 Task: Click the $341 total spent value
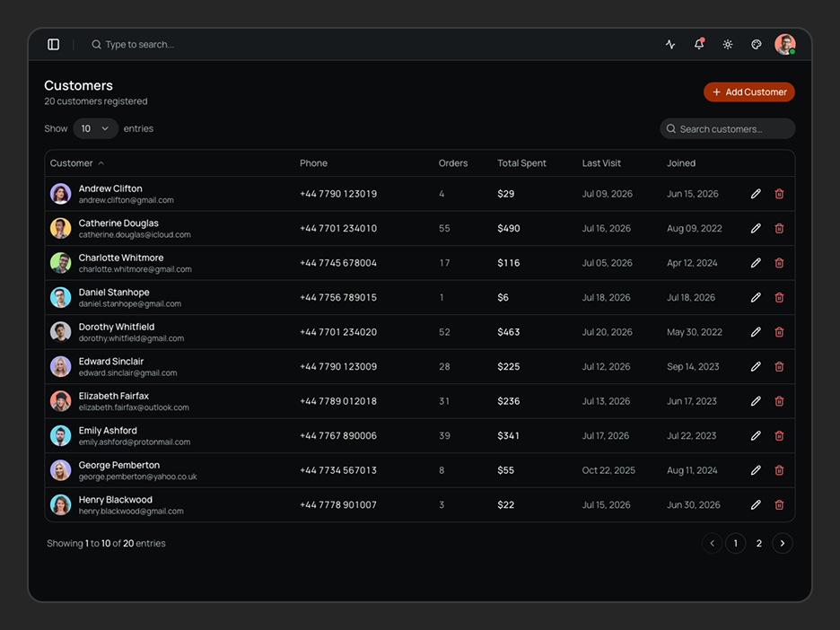508,435
